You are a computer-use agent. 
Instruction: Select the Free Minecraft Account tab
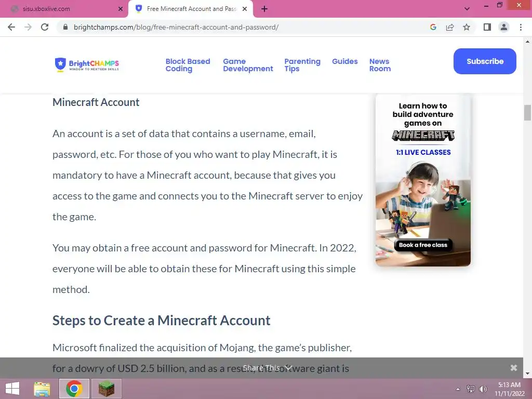pos(190,9)
